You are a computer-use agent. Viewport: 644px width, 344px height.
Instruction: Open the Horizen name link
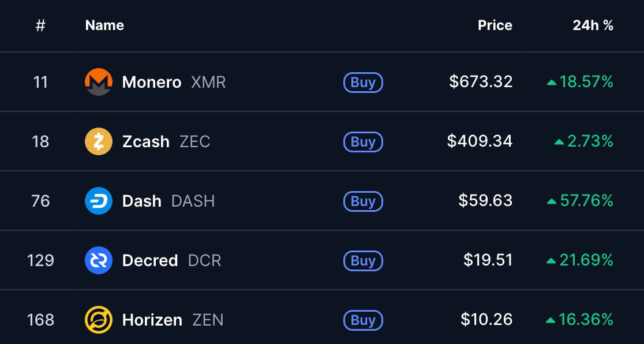(x=152, y=320)
